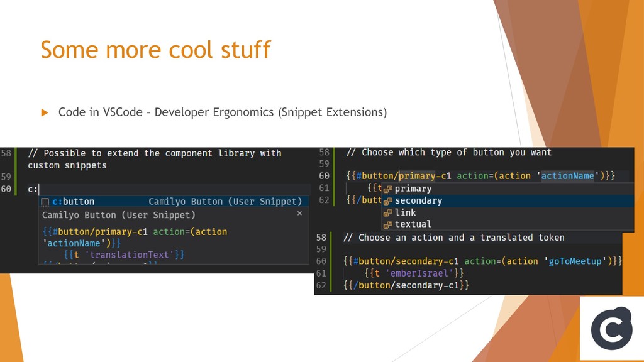644x362 pixels.
Task: Click the orange bullet arrow before Code in VSCode
Action: [x=45, y=112]
